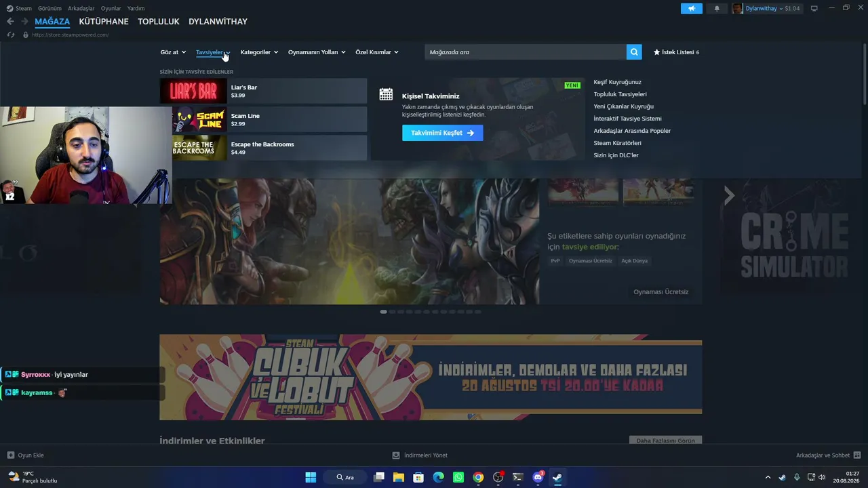868x488 pixels.
Task: Open Arkadaşlar Arasında Popüler link
Action: [632, 131]
